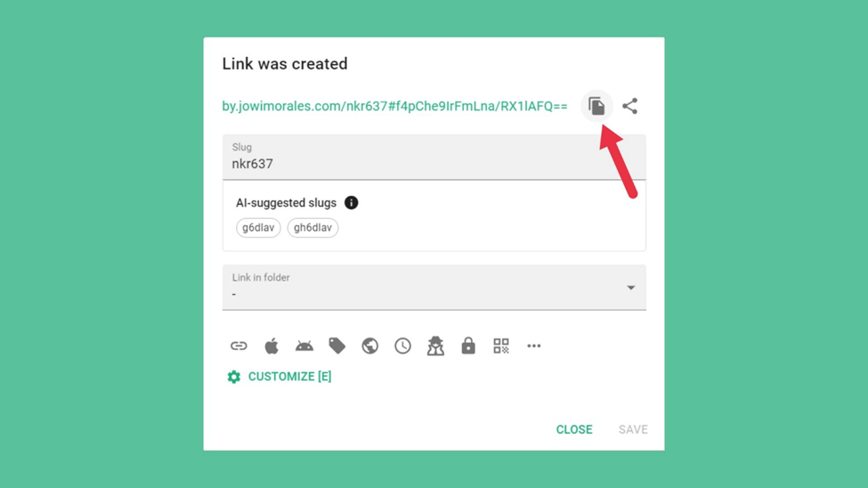Show more options via three dots
The image size is (868, 488).
pos(533,346)
